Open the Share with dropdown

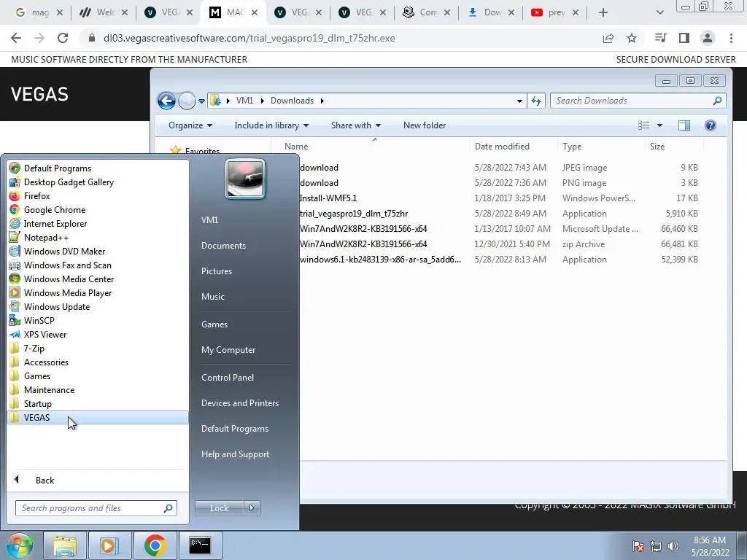pos(356,125)
